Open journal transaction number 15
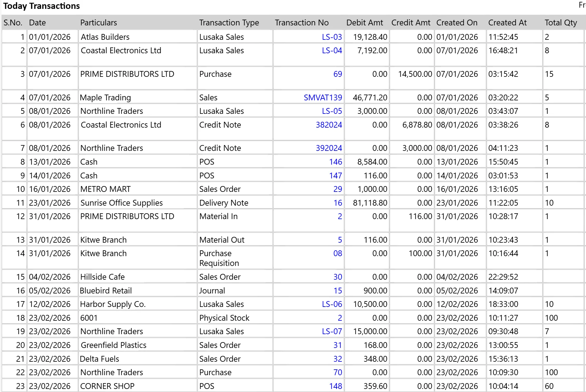 click(x=338, y=291)
